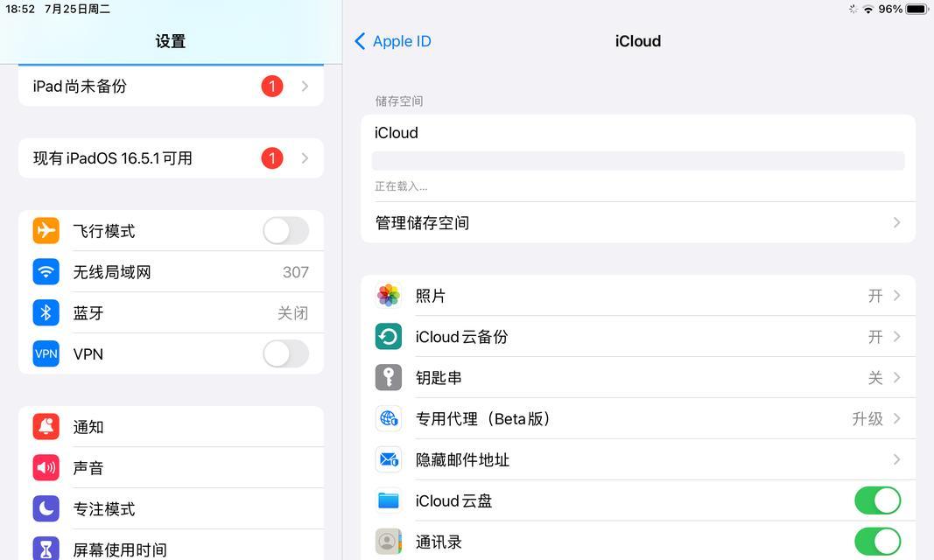This screenshot has height=560, width=934.
Task: Tap the Bluetooth icon beside 蓝牙
Action: pos(46,313)
